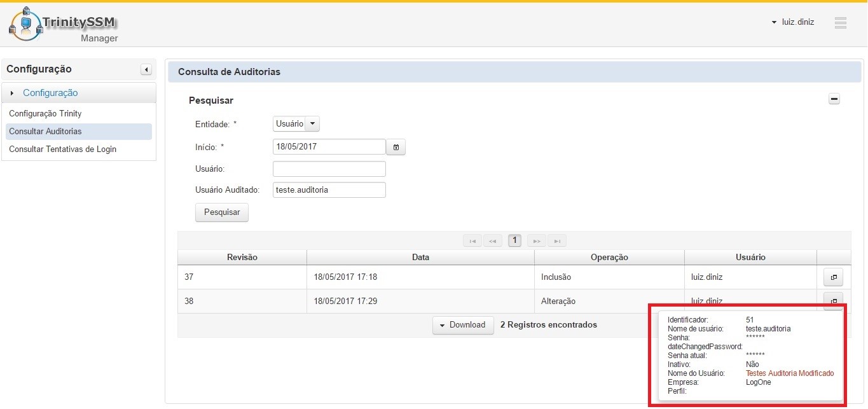Open the calendar picker for Início

(x=396, y=147)
